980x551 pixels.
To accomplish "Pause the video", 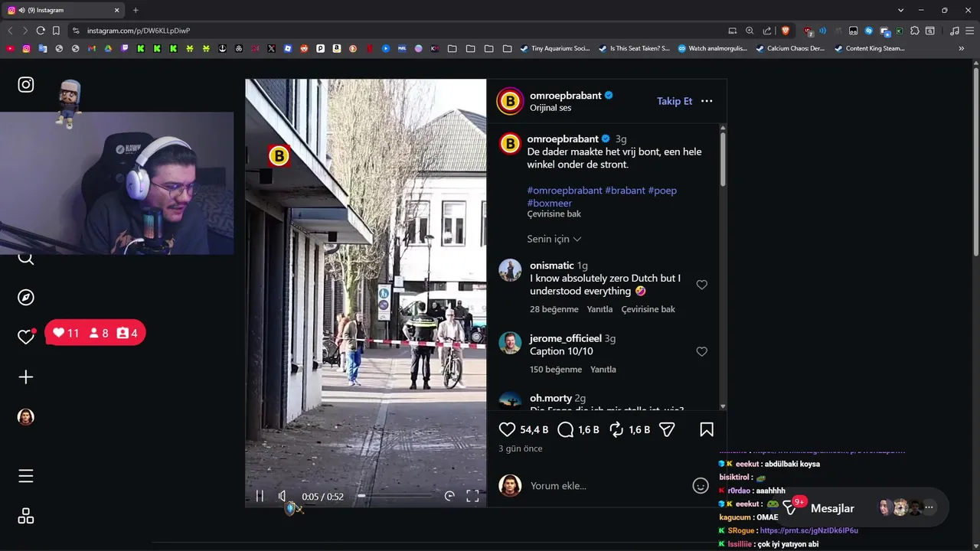I will tap(260, 497).
